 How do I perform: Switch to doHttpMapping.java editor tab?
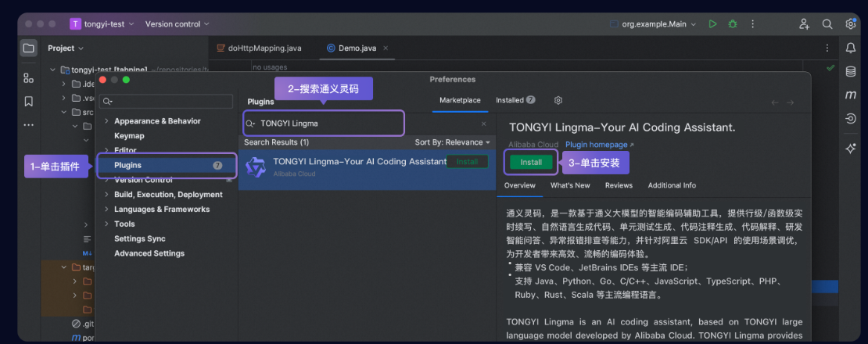(259, 48)
